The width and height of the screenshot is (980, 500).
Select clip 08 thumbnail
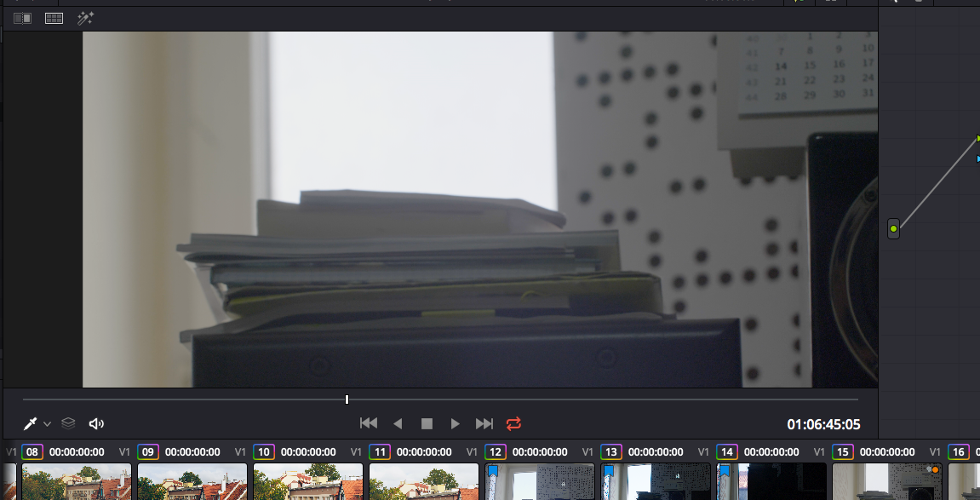[77, 481]
